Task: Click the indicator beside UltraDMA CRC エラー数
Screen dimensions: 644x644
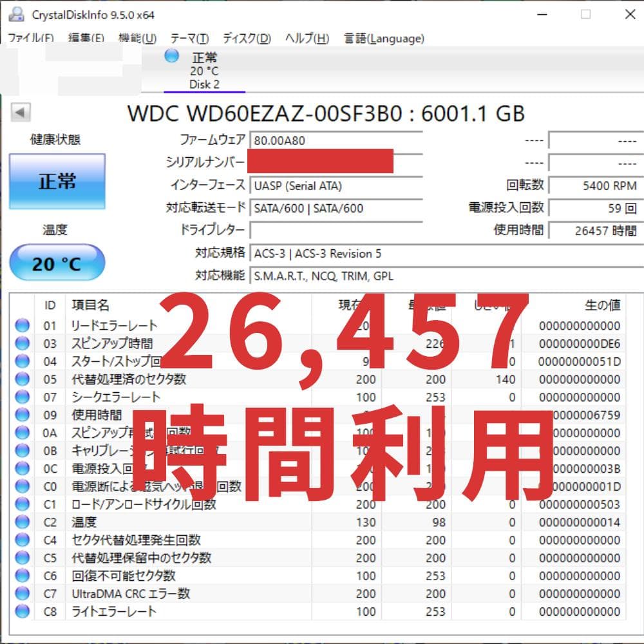Action: 22,594
